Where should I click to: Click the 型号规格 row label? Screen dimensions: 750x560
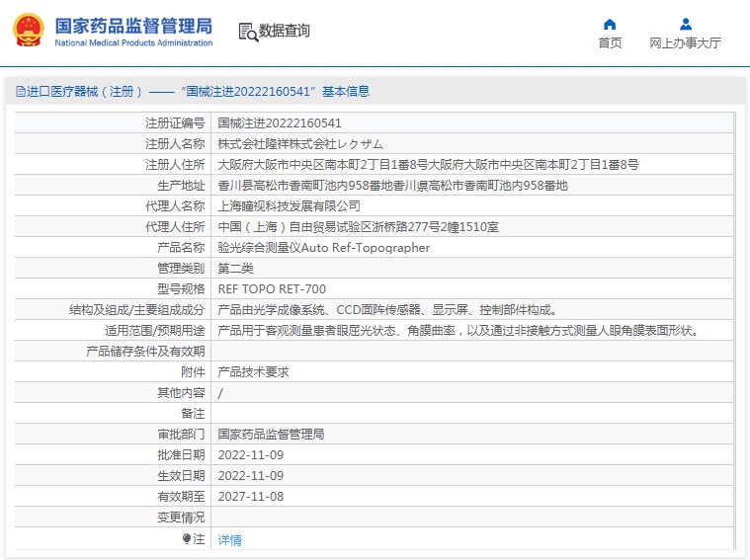[181, 288]
